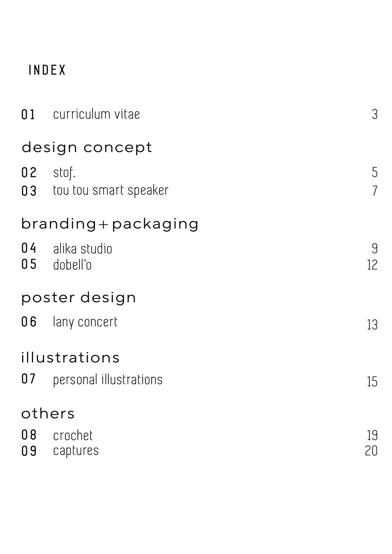This screenshot has width=392, height=554.
Task: Open the tou tou smart speaker entry
Action: (111, 191)
